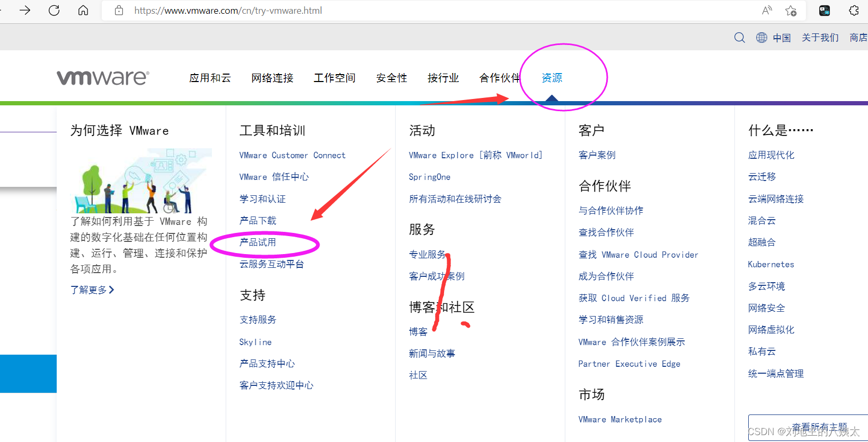
Task: Open the 应用和云 menu
Action: tap(210, 78)
